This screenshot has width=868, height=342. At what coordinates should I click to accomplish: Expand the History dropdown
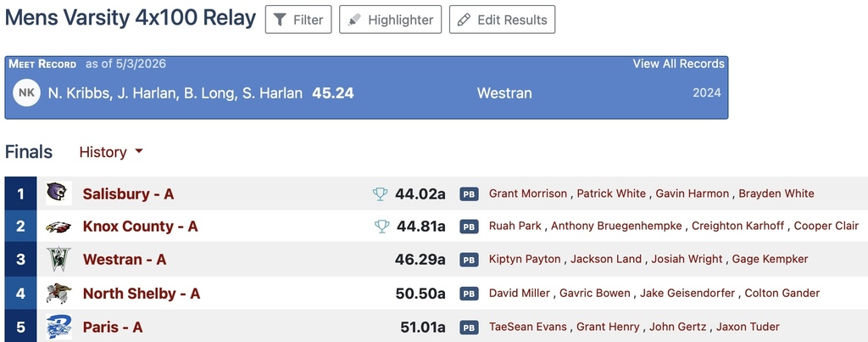111,152
